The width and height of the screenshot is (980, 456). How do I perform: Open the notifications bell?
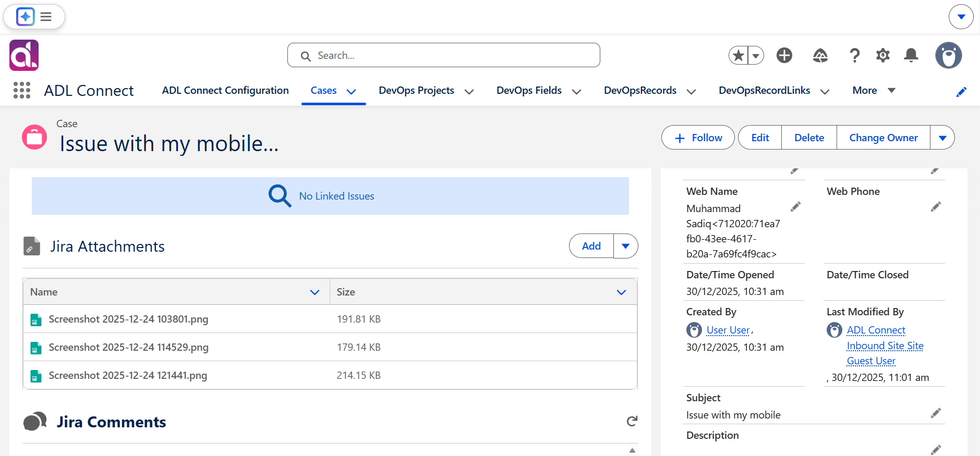[911, 55]
